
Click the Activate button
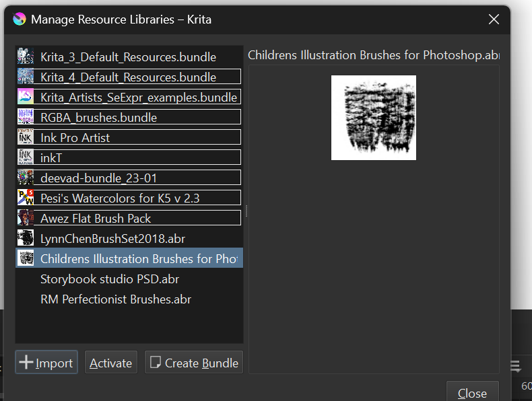tap(111, 363)
